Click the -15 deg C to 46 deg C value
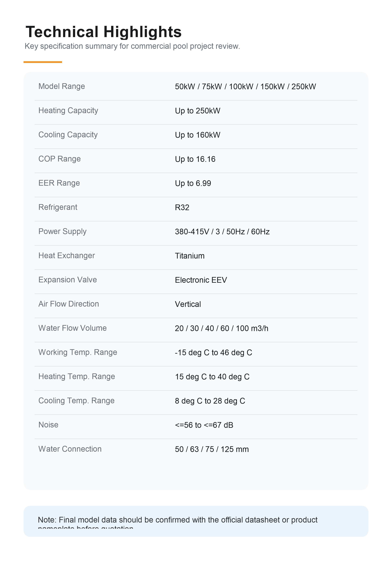The height and width of the screenshot is (562, 392). (213, 352)
